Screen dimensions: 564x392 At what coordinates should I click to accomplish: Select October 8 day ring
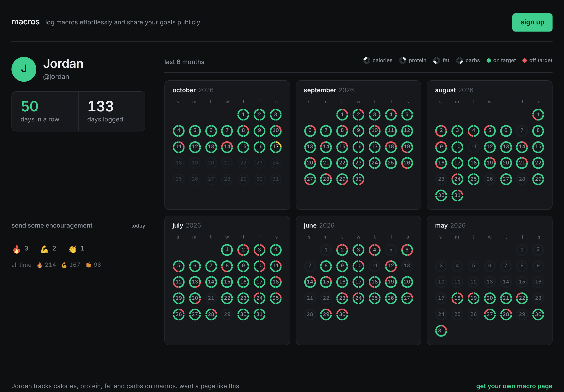tap(243, 131)
